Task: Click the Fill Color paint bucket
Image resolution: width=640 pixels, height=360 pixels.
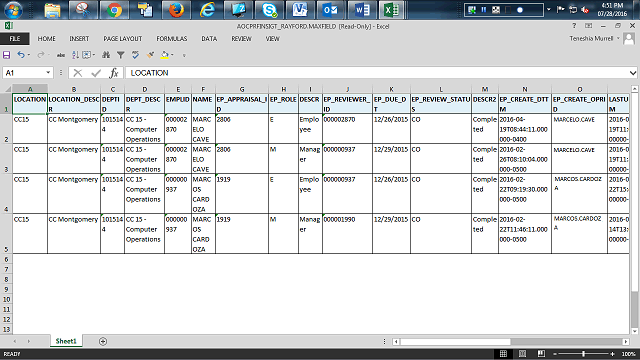Action: tap(164, 55)
